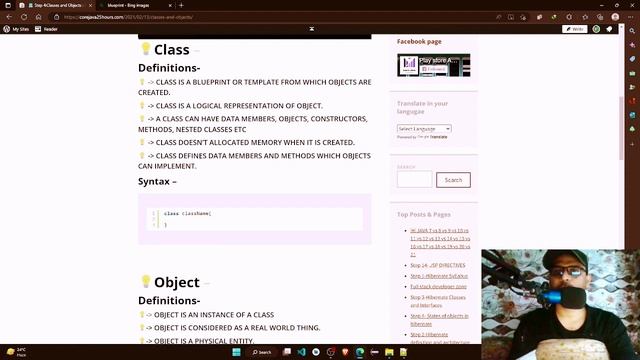Open the Edge sidebar search icon

(x=632, y=31)
